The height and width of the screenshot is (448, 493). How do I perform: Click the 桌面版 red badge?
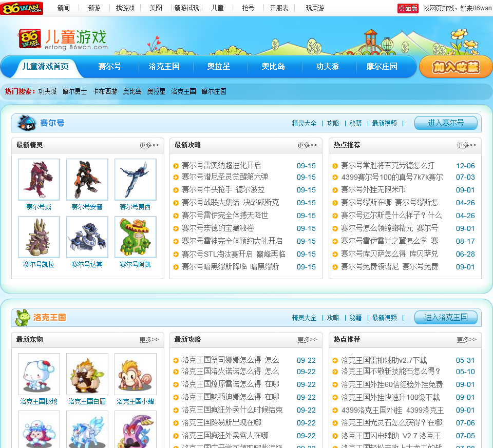click(x=408, y=8)
